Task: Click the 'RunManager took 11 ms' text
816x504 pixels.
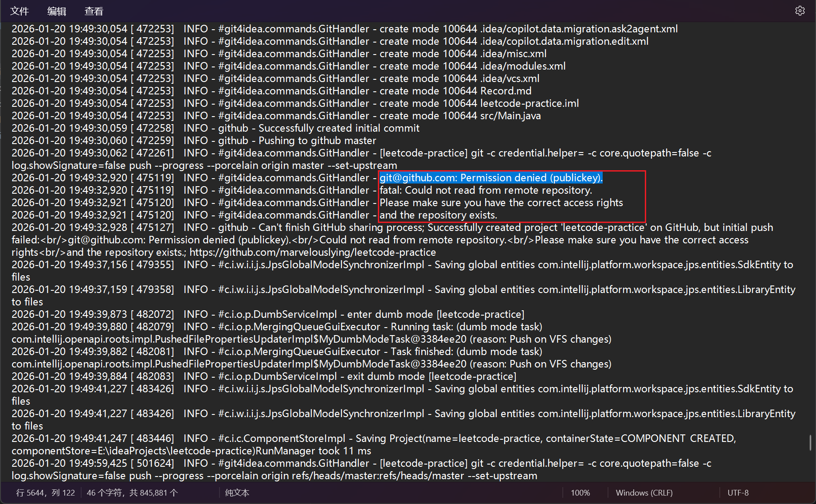Action: click(x=314, y=451)
